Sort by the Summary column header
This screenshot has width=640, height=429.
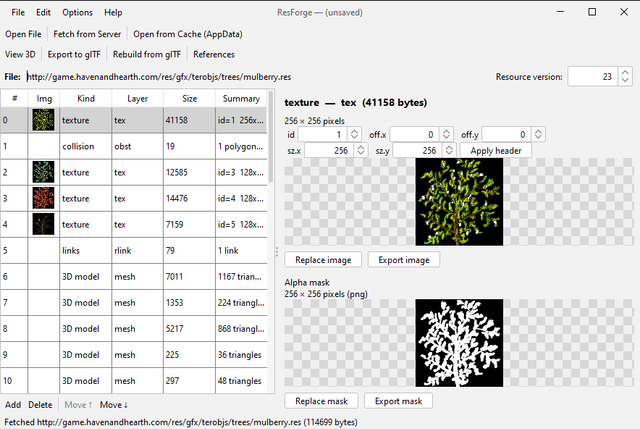tap(241, 98)
